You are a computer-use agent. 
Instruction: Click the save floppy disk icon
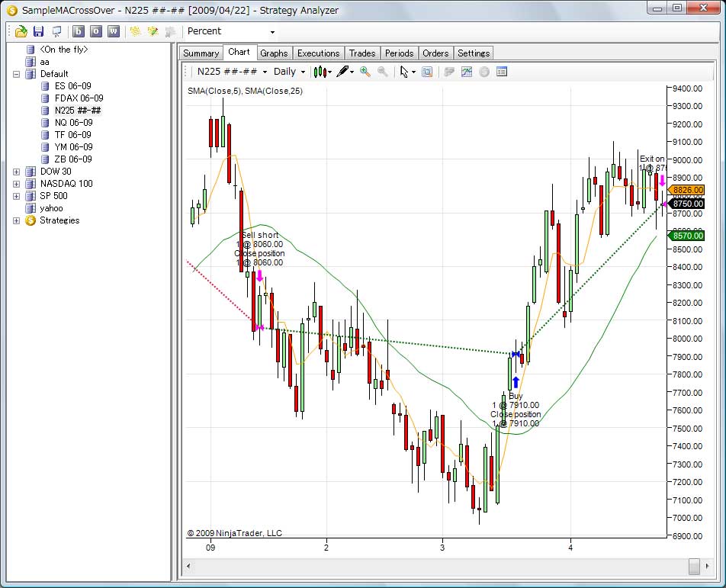(x=38, y=31)
